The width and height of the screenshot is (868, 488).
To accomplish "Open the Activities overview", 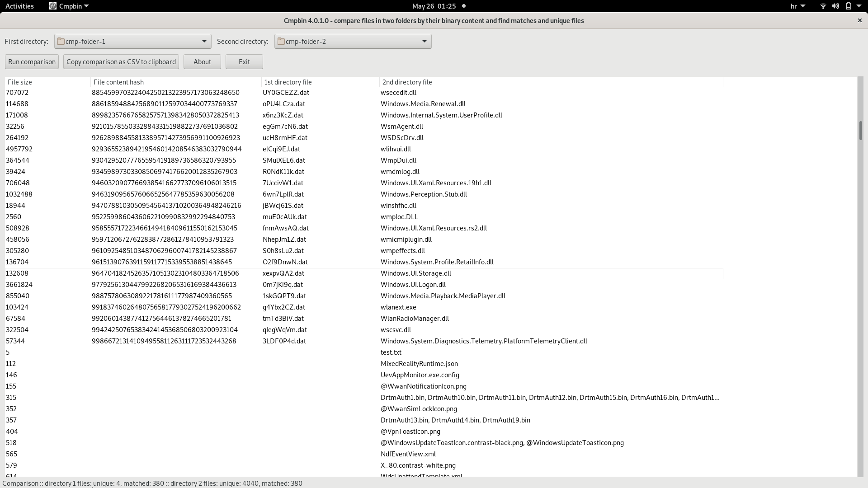I will [x=19, y=6].
